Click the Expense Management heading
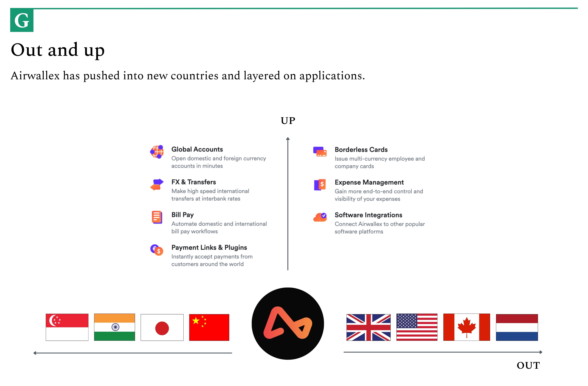This screenshot has height=386, width=588. [x=369, y=182]
